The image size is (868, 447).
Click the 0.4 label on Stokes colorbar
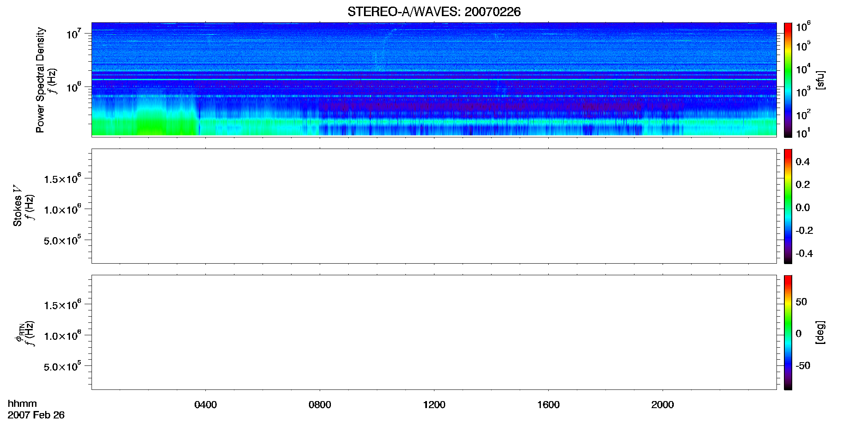pyautogui.click(x=803, y=162)
